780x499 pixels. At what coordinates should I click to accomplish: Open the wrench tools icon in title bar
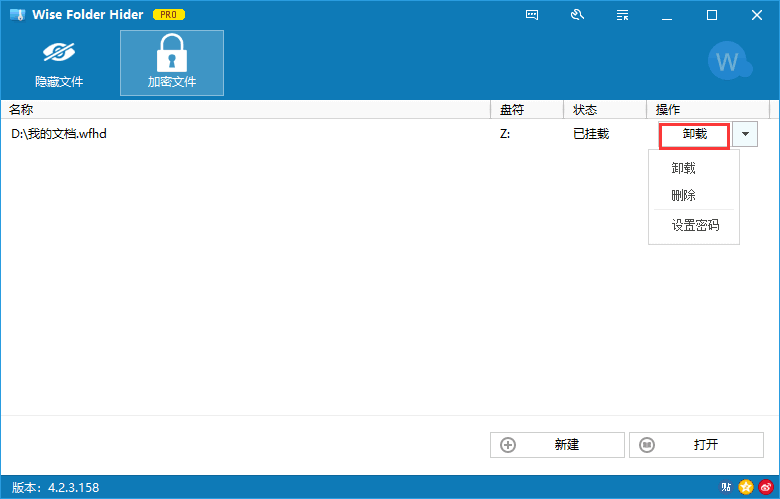pos(577,15)
